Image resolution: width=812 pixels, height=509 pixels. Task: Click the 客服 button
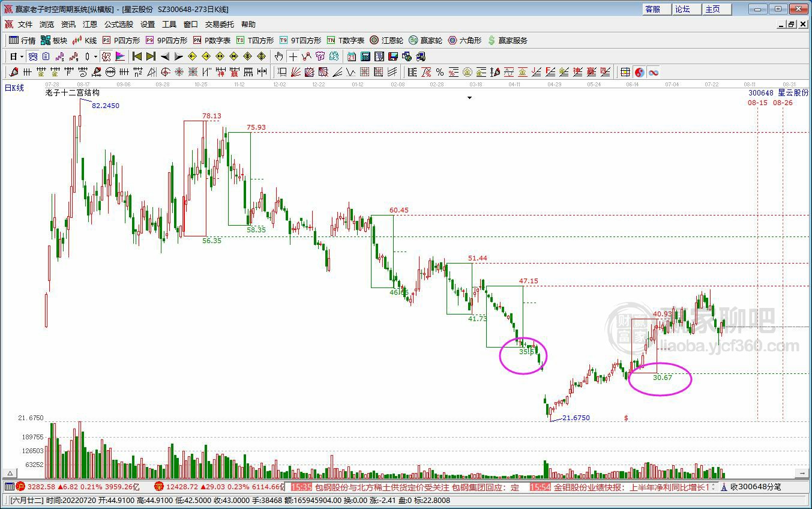click(x=657, y=9)
